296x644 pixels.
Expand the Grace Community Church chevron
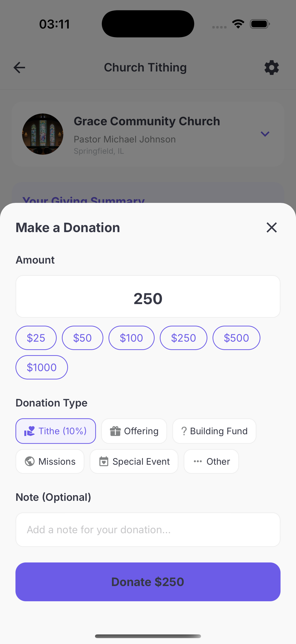(x=265, y=134)
